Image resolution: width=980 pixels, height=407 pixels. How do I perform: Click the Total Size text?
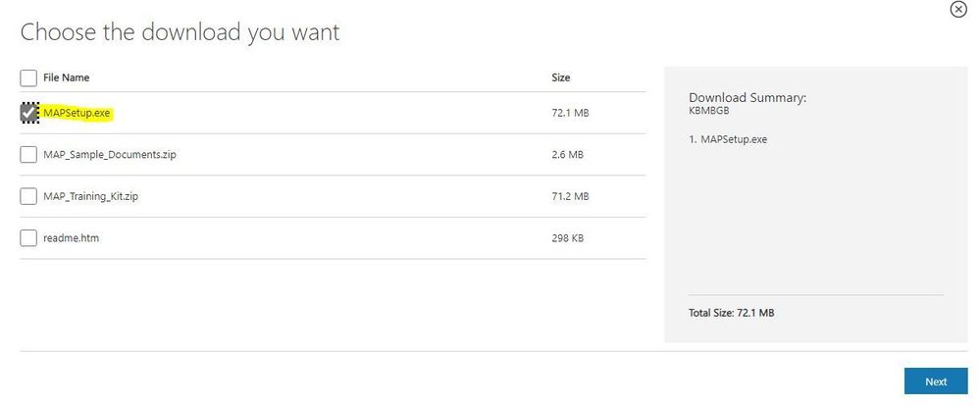(x=732, y=313)
